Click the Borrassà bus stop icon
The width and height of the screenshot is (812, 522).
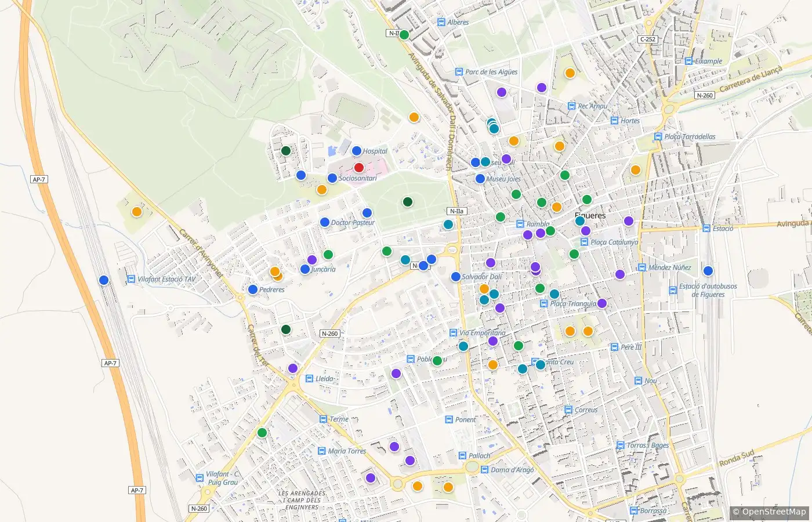coord(634,511)
